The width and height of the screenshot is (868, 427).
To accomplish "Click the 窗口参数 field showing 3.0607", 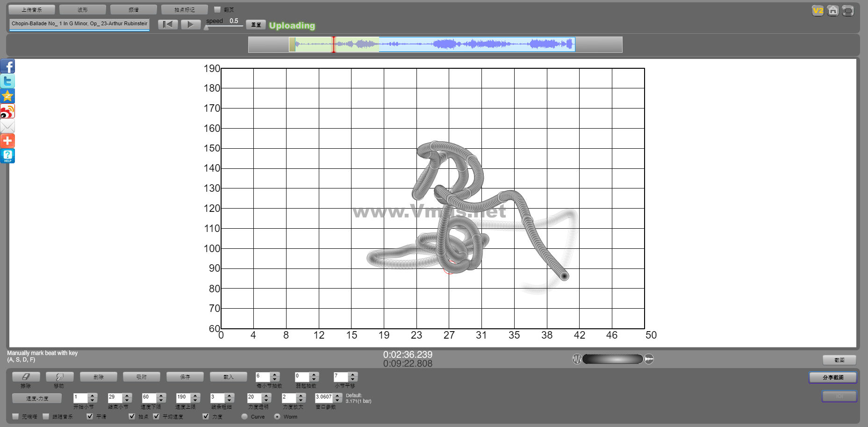I will pos(324,398).
